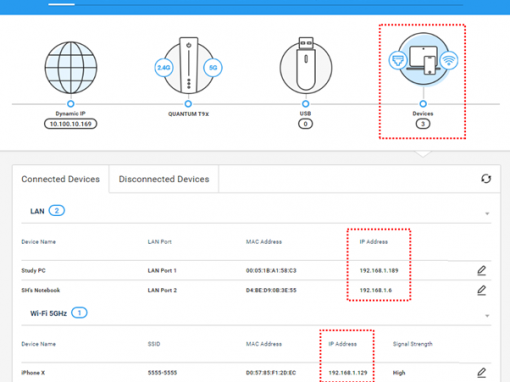Screen dimensions: 510x382
Task: Click the wired Ethernet devices badge
Action: tap(398, 60)
